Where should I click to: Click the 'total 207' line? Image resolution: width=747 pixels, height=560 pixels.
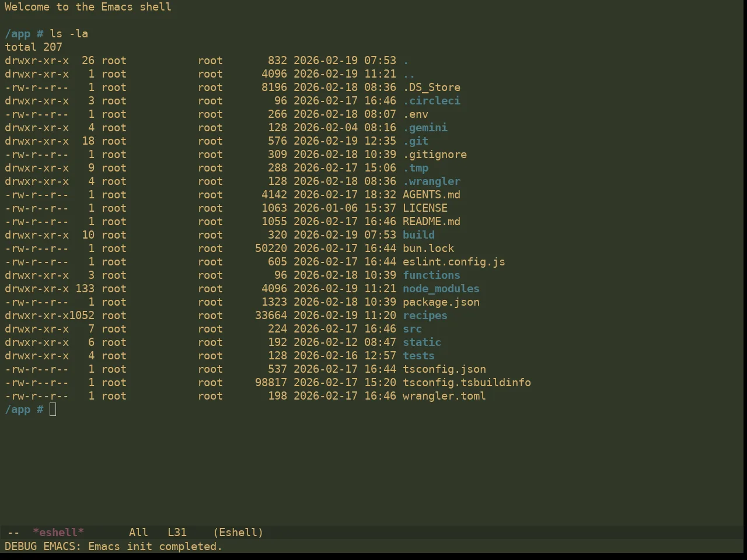[33, 47]
